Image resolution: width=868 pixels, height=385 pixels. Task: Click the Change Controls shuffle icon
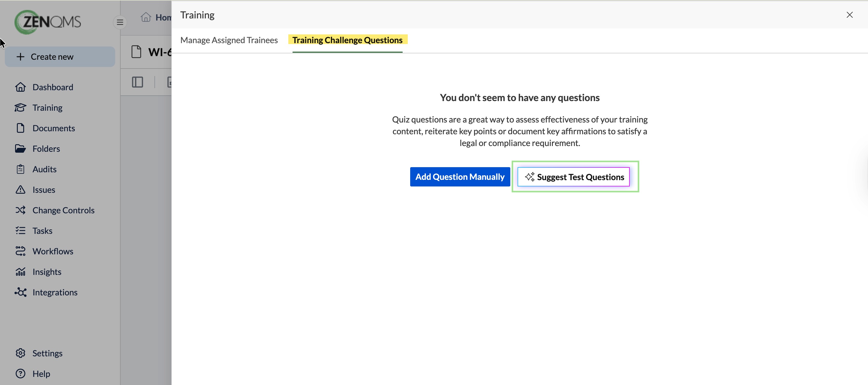[x=20, y=210]
